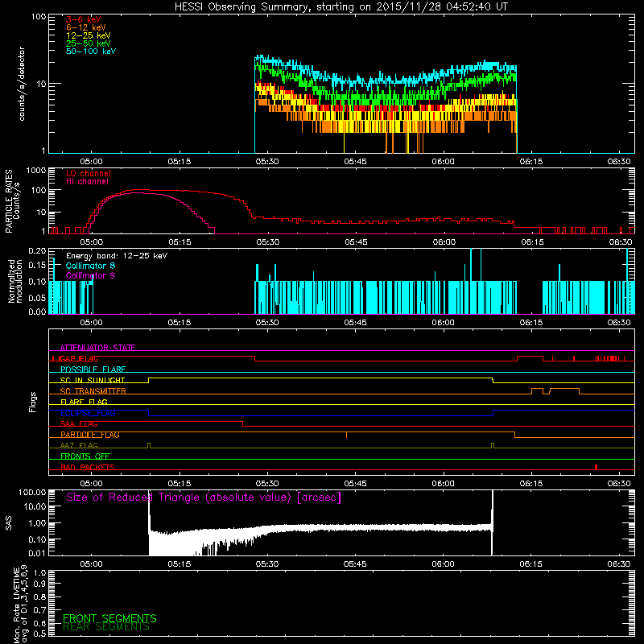This screenshot has width=644, height=644.
Task: Click the 100.00 tick label on the SAS axis
Action: 32,492
